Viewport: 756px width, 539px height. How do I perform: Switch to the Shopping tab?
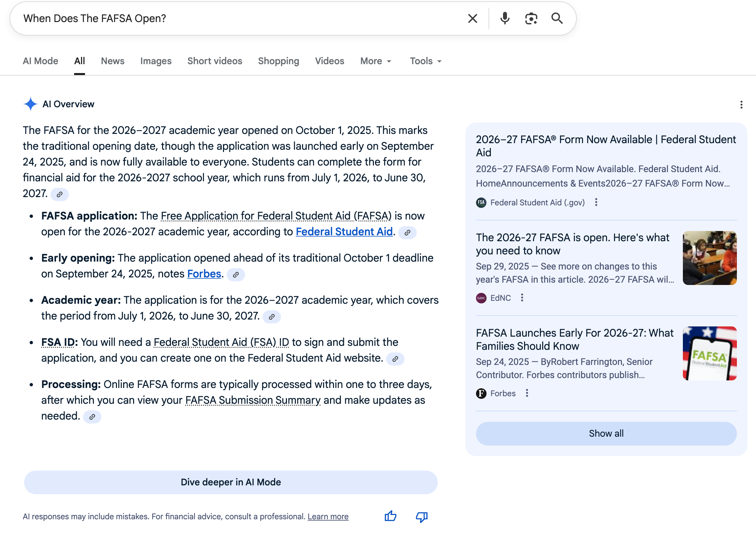pyautogui.click(x=278, y=61)
